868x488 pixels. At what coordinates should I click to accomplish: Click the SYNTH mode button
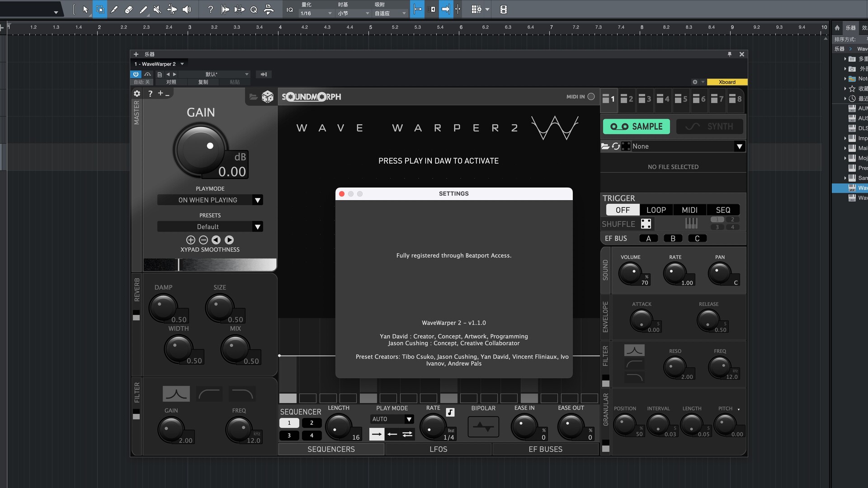(x=709, y=127)
